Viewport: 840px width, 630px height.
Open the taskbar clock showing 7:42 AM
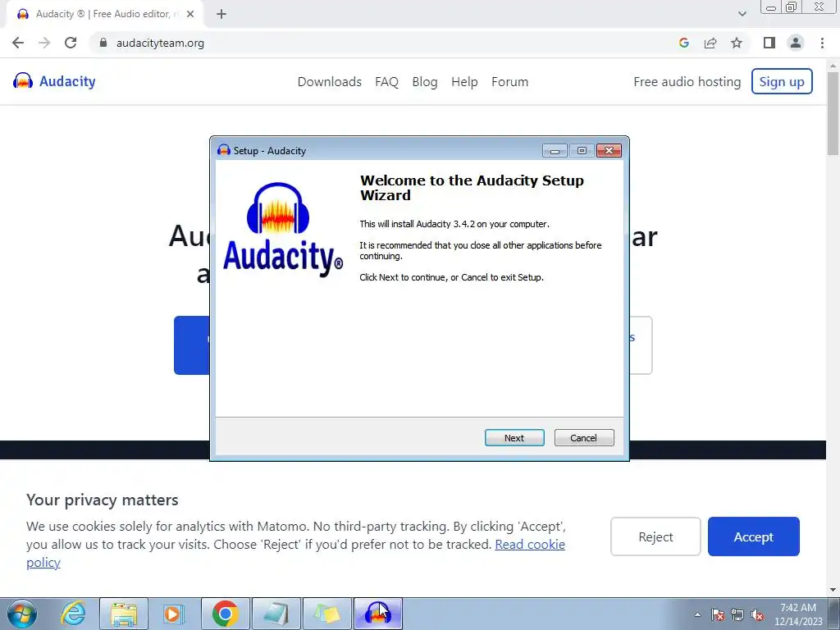[x=798, y=614]
